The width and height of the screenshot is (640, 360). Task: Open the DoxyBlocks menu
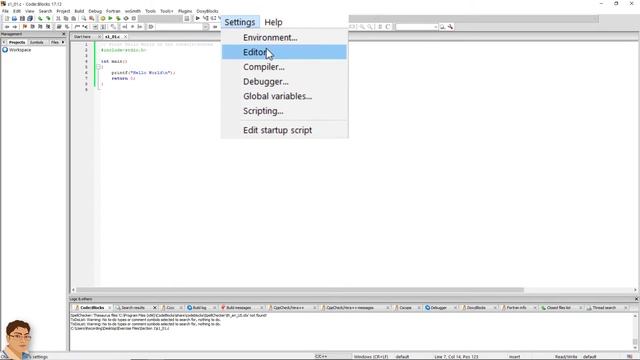tap(207, 11)
